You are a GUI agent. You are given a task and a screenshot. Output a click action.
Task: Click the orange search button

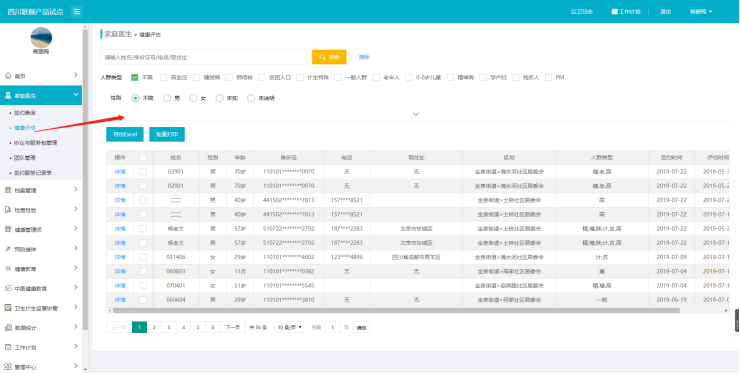coord(329,57)
